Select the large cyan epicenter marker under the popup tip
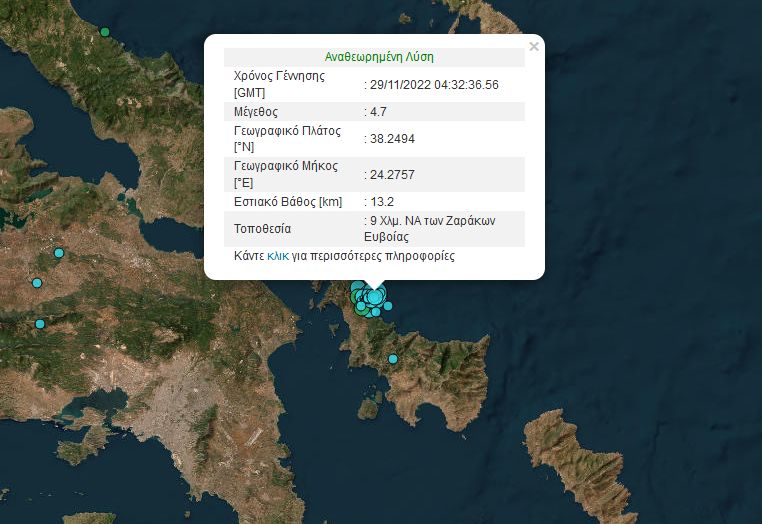This screenshot has width=762, height=524. (x=374, y=296)
